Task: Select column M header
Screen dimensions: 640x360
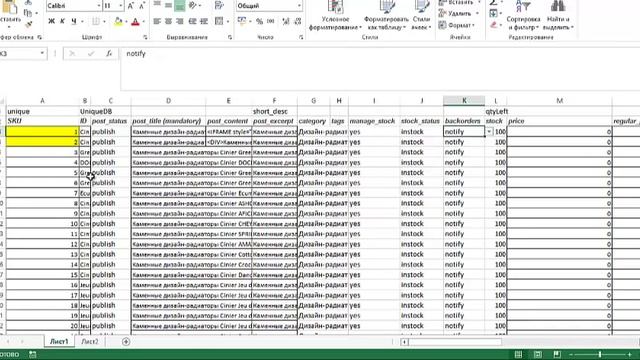Action: point(560,100)
